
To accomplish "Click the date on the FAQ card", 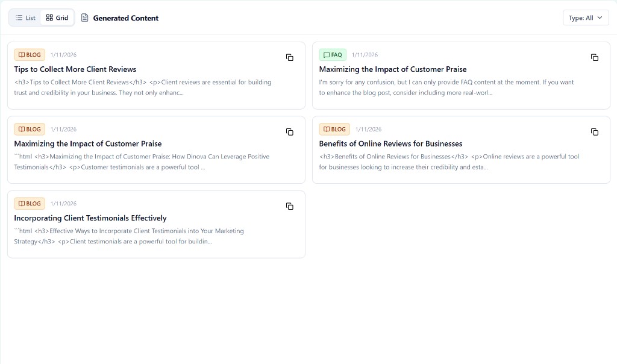I will pos(365,55).
